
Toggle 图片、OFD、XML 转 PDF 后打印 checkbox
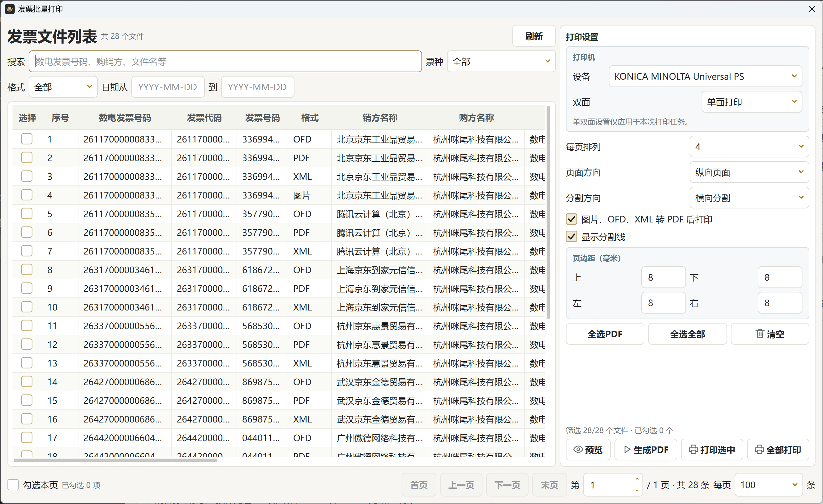(x=571, y=219)
